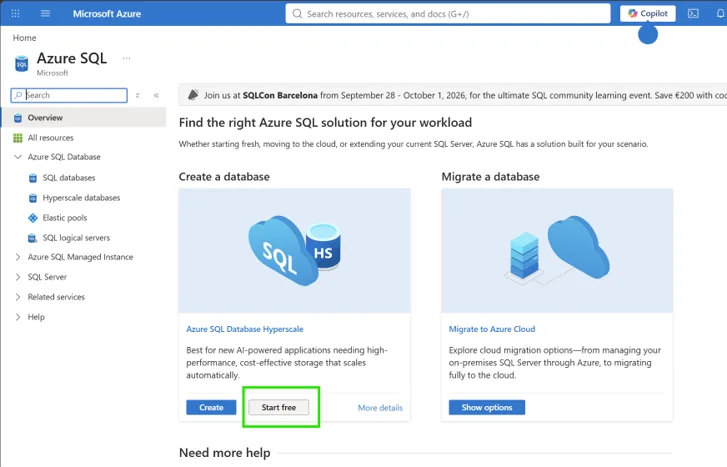Click the 'Migrate a database' heading

(x=491, y=177)
